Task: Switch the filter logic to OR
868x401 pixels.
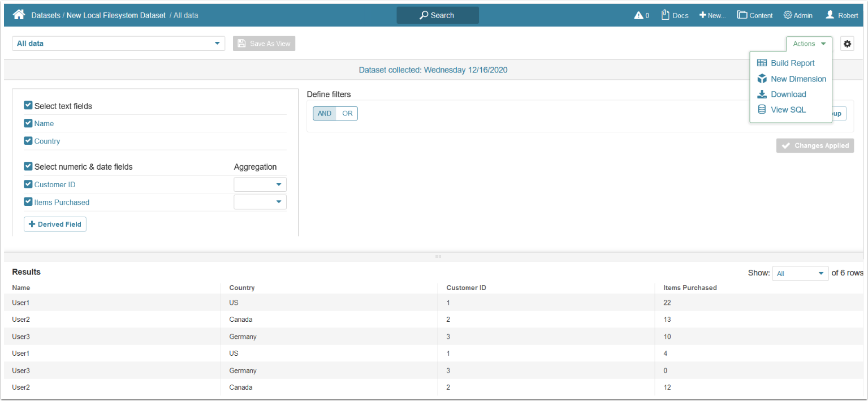Action: pos(347,114)
